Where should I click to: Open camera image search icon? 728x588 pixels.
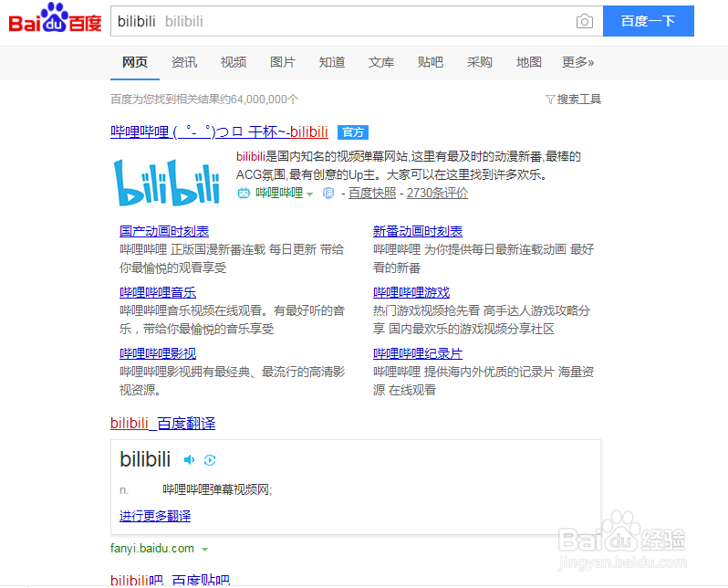tap(585, 21)
